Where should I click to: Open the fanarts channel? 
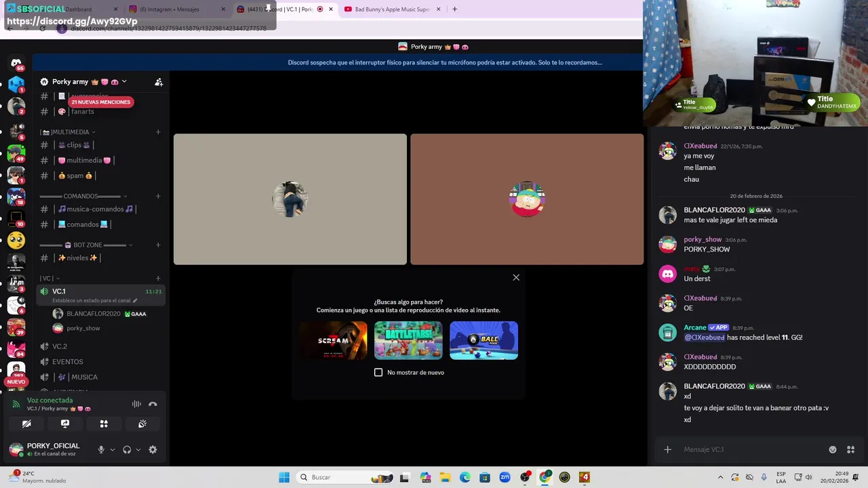click(x=102, y=111)
